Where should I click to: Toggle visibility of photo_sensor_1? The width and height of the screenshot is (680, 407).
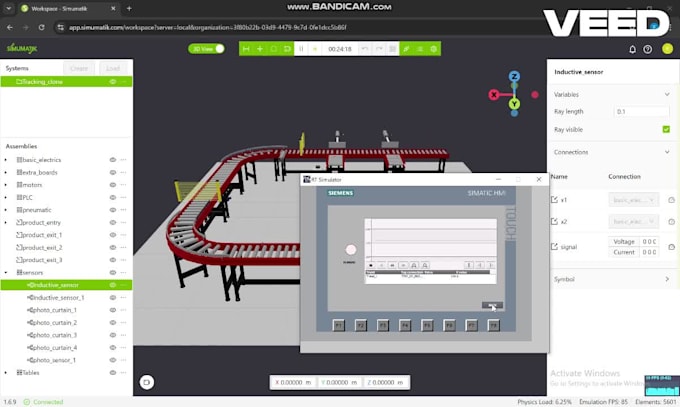[112, 360]
